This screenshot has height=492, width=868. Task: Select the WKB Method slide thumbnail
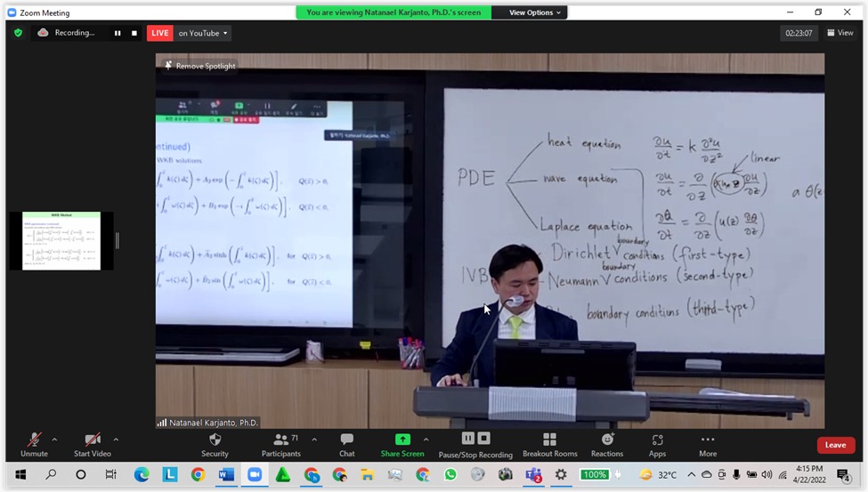pyautogui.click(x=61, y=240)
